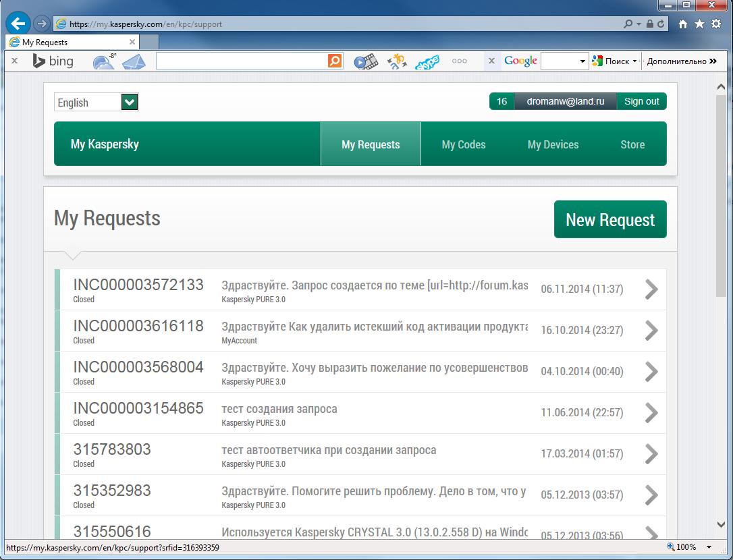
Task: Click in the Bing toolbar search field
Action: click(x=242, y=61)
